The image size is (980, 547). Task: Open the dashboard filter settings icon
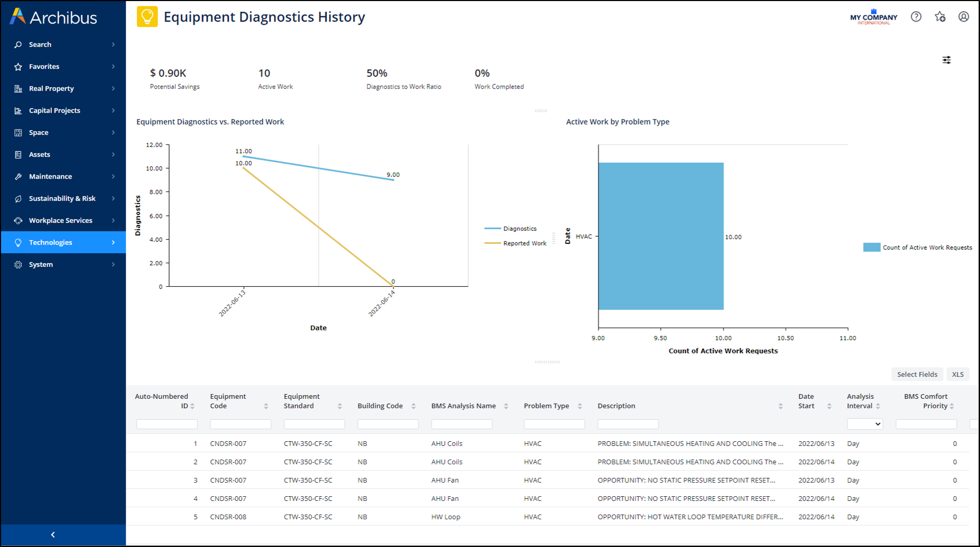[947, 60]
